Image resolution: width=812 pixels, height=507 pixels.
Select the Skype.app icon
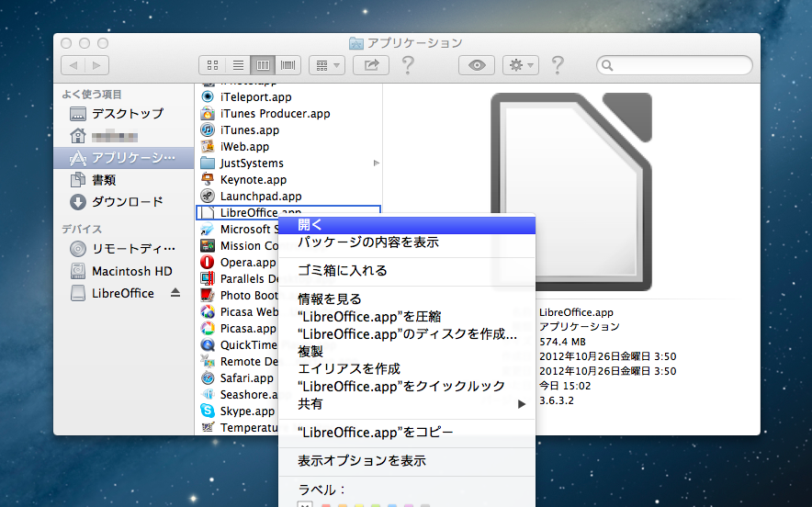tap(208, 411)
